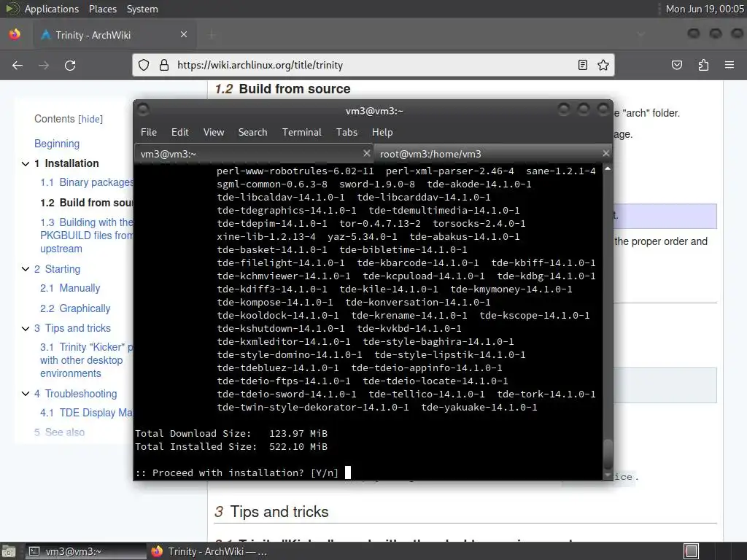Image resolution: width=747 pixels, height=560 pixels.
Task: Click the vm3@vm3:~ taskbar button
Action: click(85, 551)
